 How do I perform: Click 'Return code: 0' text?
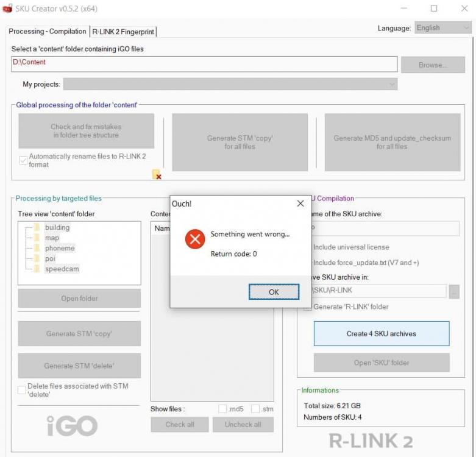[233, 253]
